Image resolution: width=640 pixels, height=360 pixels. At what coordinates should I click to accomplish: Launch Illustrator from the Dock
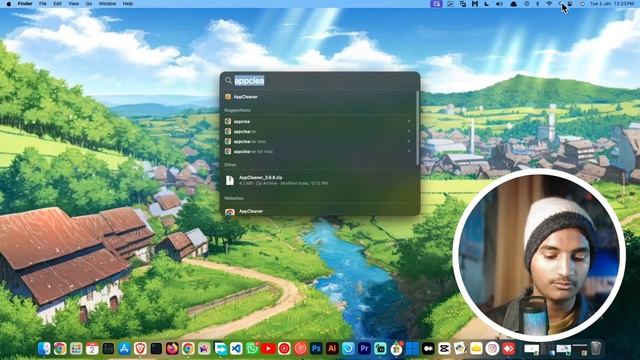[x=332, y=349]
